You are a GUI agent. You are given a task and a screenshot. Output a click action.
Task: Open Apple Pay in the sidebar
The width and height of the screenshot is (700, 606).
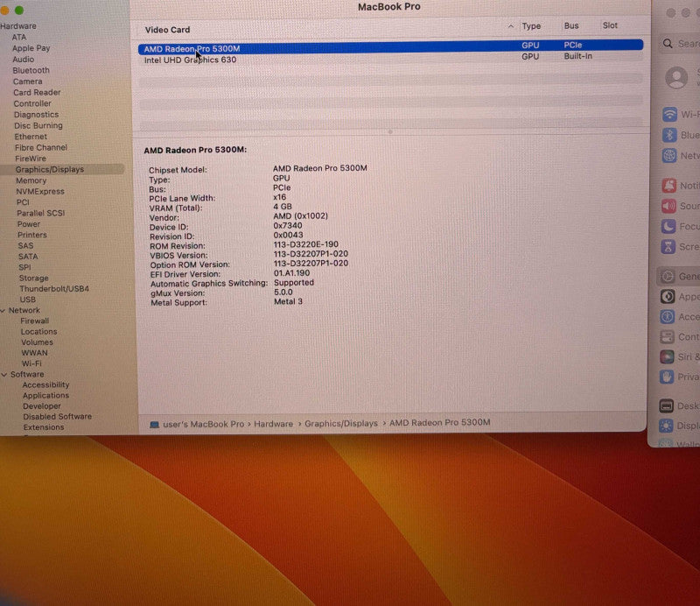coord(31,48)
